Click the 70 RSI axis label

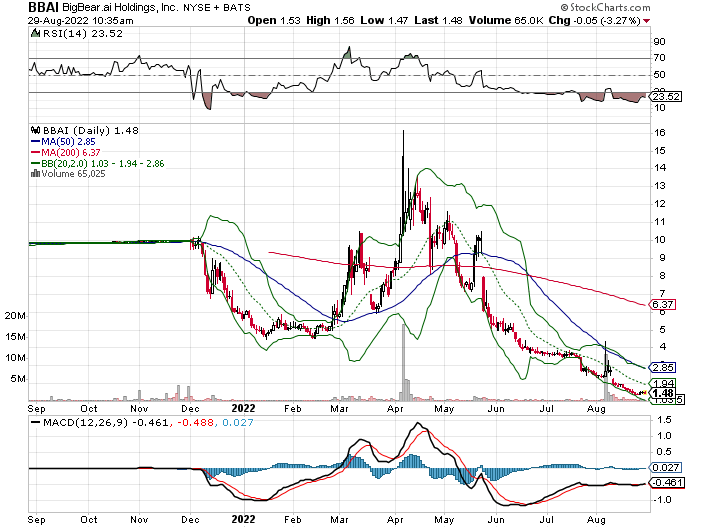pos(660,58)
